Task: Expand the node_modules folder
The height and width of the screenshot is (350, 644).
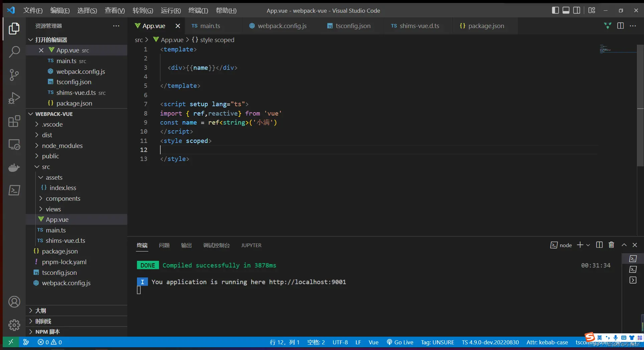Action: coord(76,146)
